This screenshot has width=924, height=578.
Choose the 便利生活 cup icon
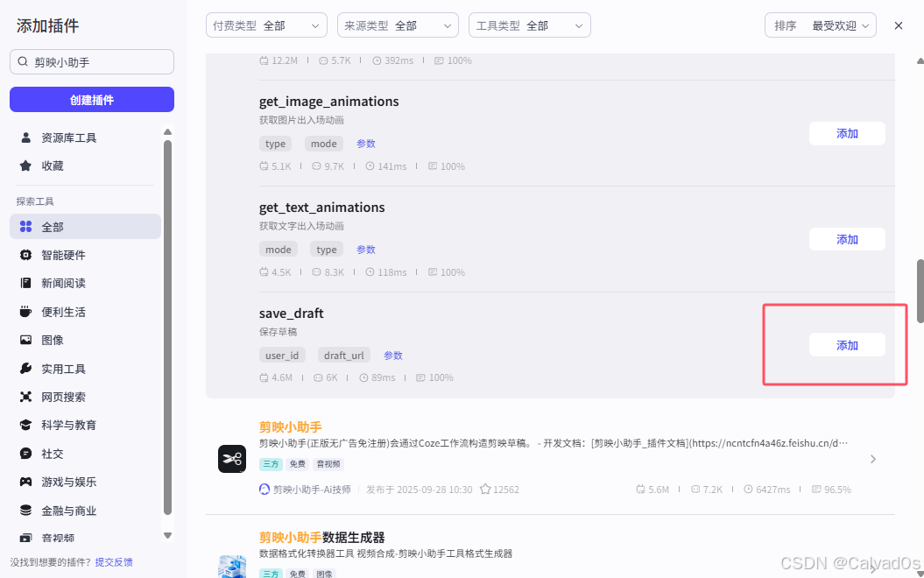tap(26, 312)
